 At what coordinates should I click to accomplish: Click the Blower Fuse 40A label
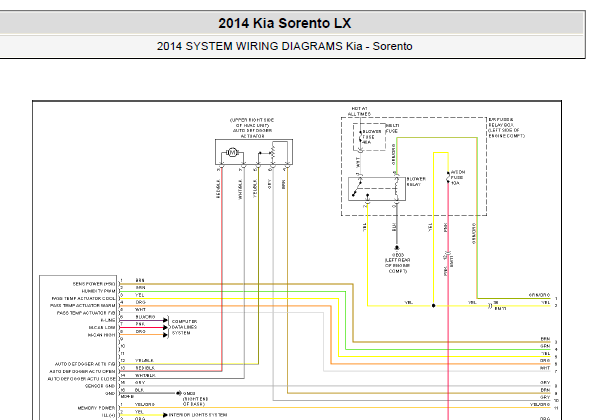tap(372, 137)
